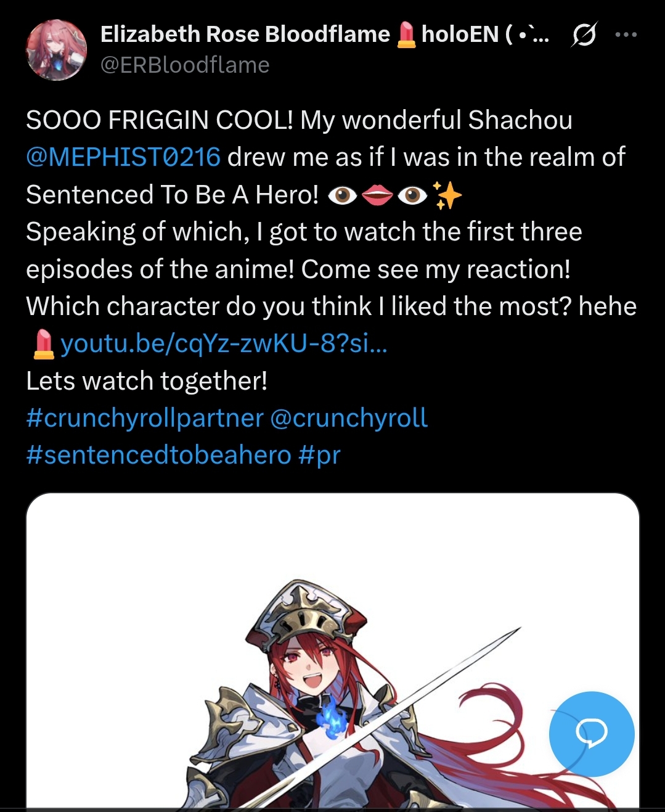Tap the sparkles emoji in the tweet
This screenshot has width=665, height=812.
447,195
